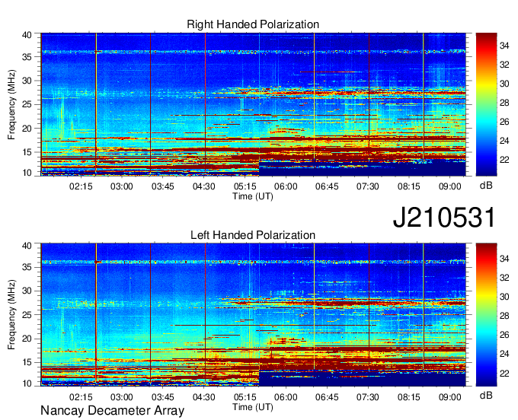Viewport: 518px width, 420px height.
Task: Click "04:30" time tick on Left Handed plot
Action: [204, 397]
